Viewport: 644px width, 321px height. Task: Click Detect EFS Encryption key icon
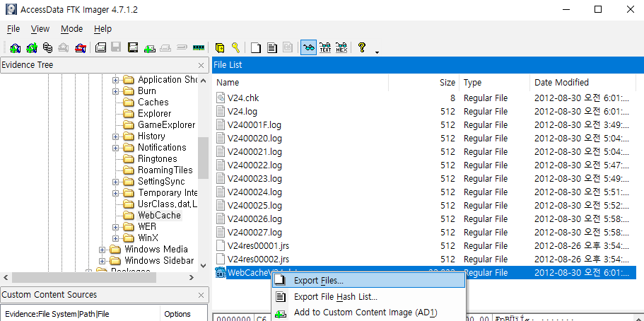[x=235, y=47]
